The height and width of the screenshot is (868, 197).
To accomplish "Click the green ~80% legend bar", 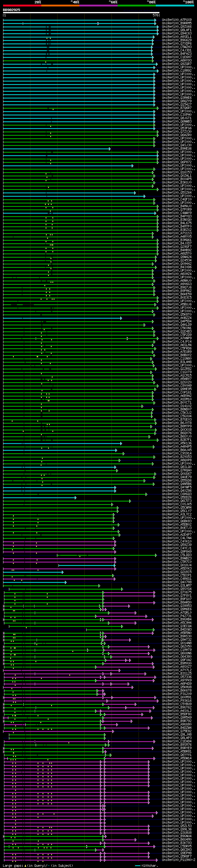I will (137, 6).
